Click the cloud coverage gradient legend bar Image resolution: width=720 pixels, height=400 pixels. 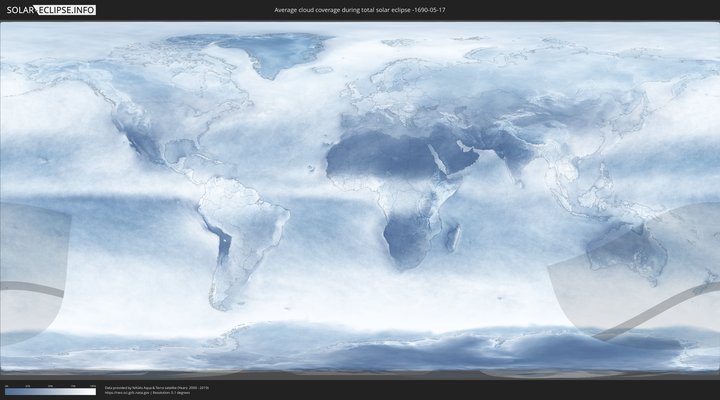(x=50, y=391)
